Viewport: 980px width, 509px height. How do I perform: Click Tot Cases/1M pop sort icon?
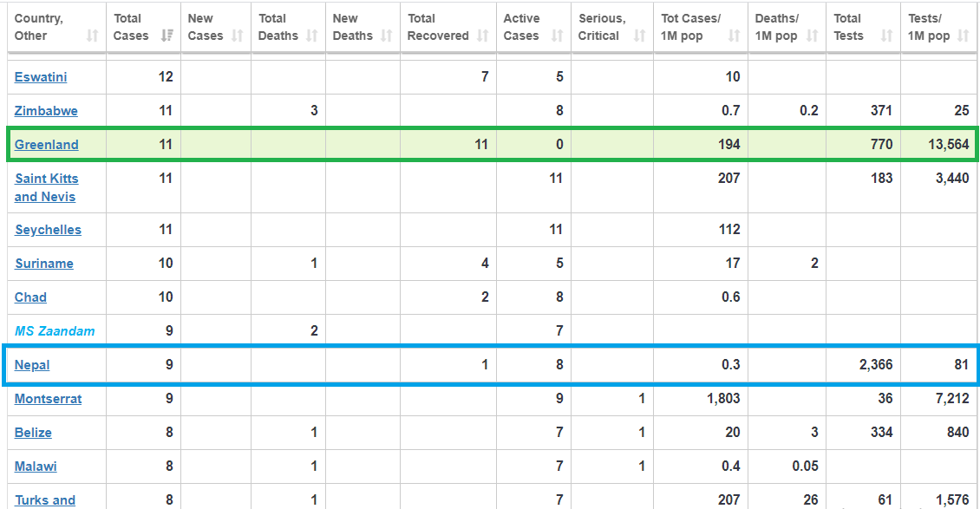pos(734,36)
